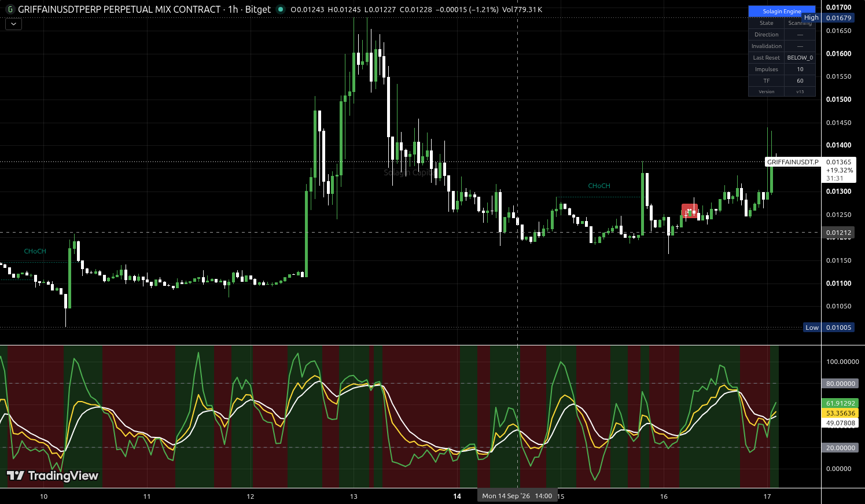
Task: Click the 0.01600 price scale tick
Action: 838,53
